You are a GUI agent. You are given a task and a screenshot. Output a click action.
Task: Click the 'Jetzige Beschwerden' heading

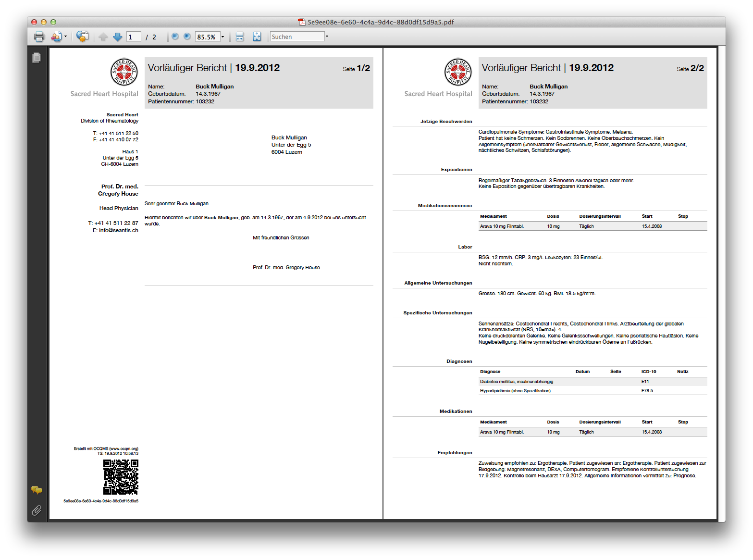[x=446, y=122]
